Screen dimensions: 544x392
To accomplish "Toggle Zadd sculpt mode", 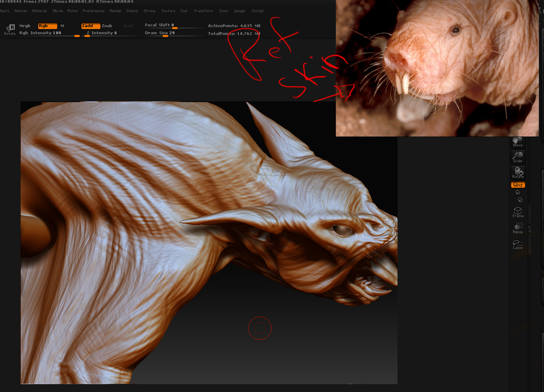I will tap(91, 25).
